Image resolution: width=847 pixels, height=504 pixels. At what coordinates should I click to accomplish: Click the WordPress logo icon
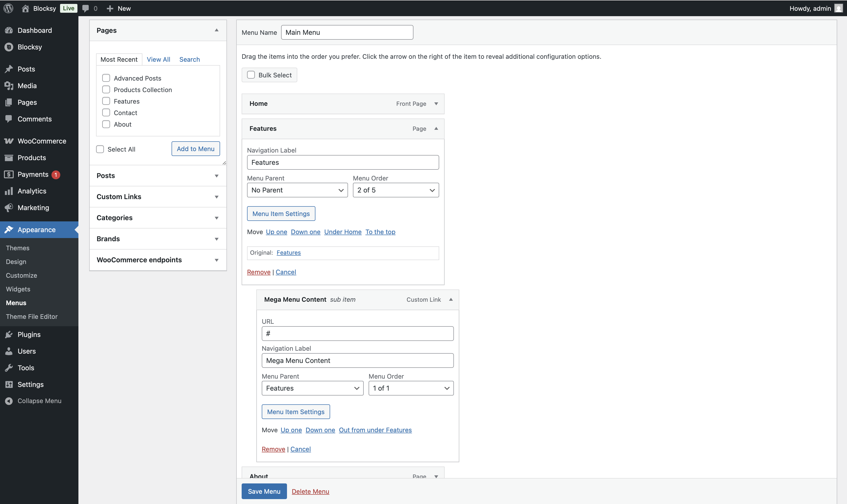[x=9, y=9]
